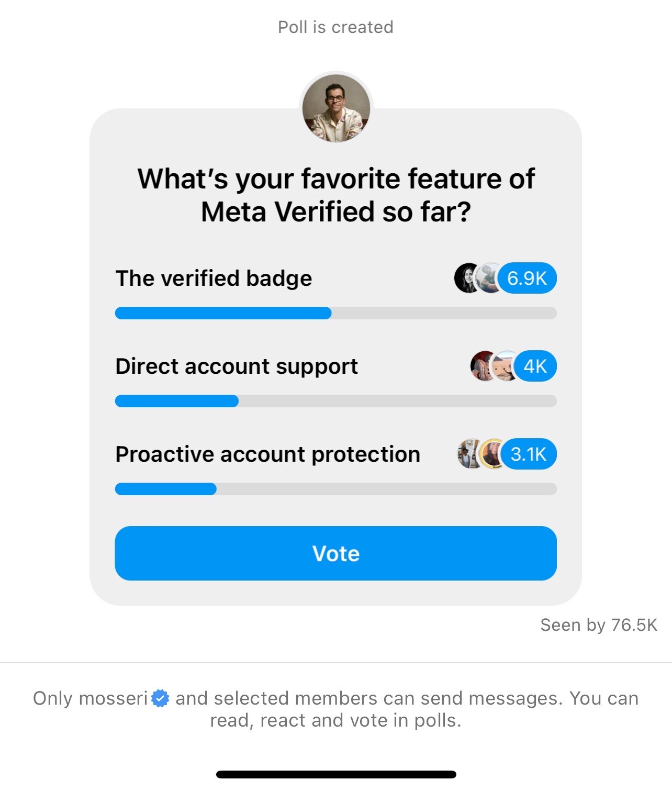The image size is (672, 791).
Task: Click the progress bar under Direct account support
Action: coord(335,401)
